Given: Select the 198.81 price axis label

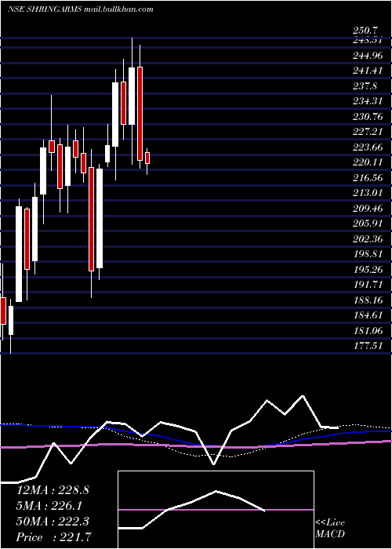Looking at the screenshot, I should tap(368, 254).
